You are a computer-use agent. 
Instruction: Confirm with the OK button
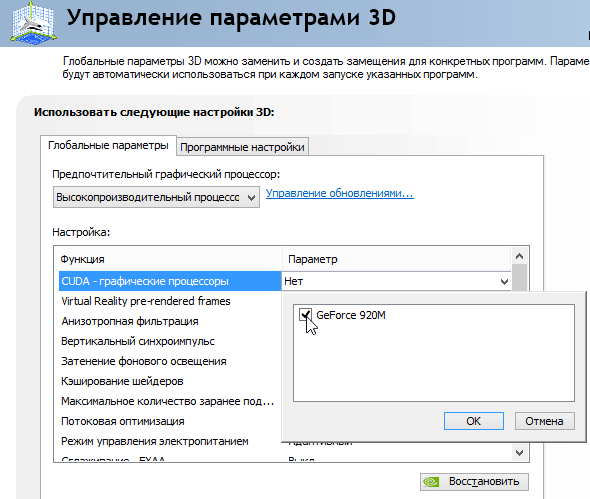coord(474,421)
